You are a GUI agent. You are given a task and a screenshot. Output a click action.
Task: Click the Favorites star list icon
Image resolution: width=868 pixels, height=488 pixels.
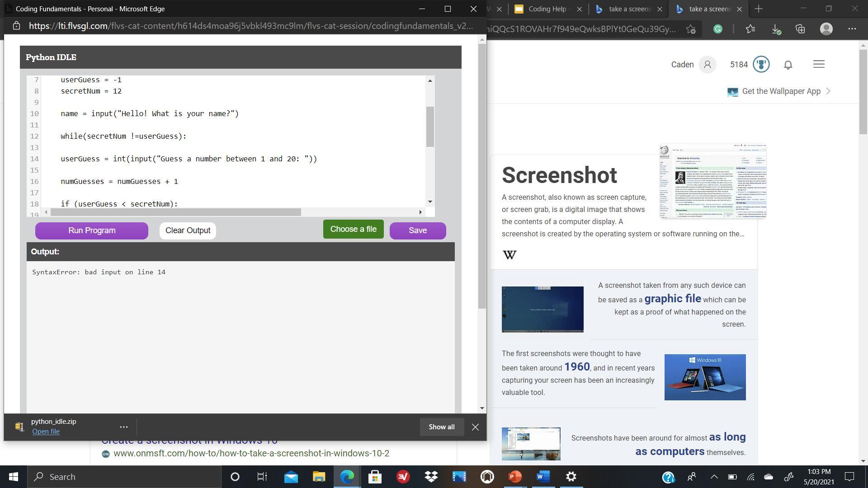tap(750, 29)
